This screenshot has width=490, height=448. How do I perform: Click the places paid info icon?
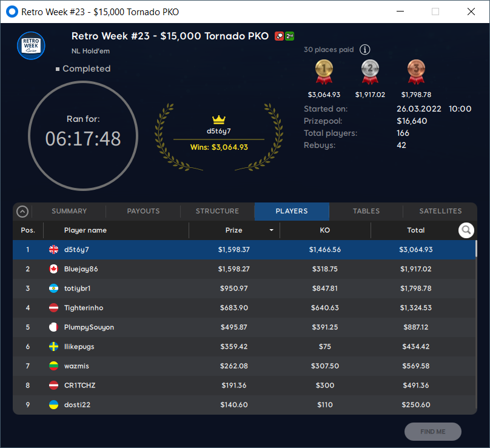click(x=364, y=49)
